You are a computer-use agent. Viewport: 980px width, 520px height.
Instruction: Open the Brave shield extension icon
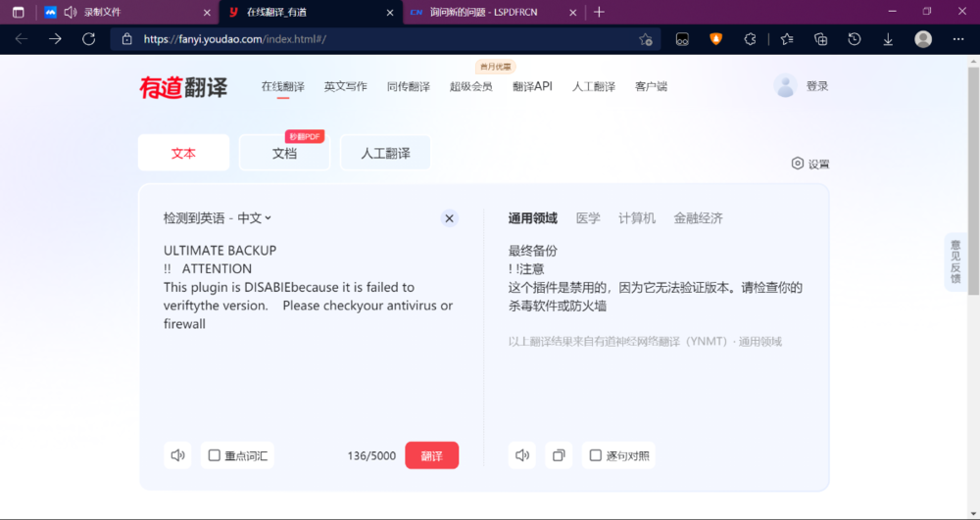[715, 39]
